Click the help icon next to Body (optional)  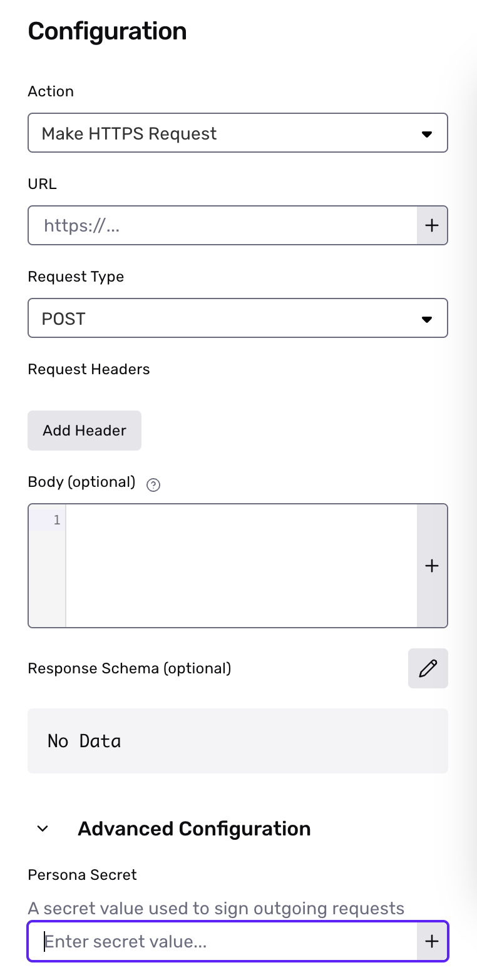[x=153, y=484]
